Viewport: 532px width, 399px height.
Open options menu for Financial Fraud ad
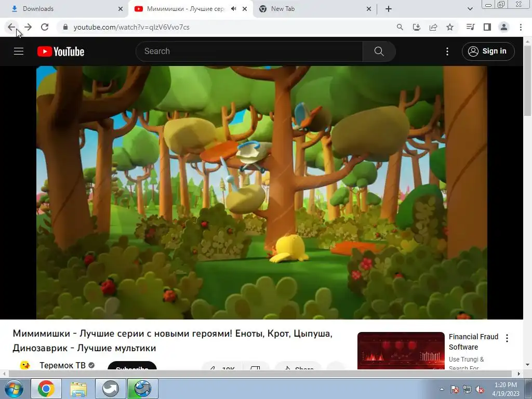click(507, 338)
